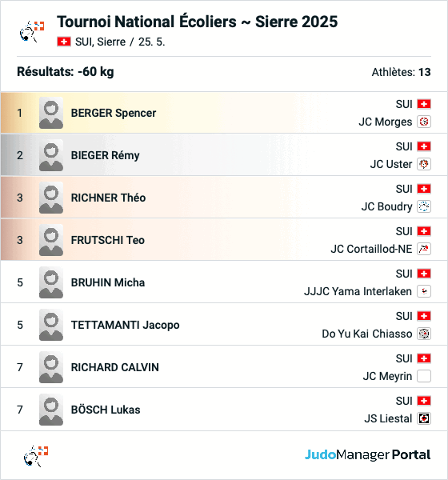448x480 pixels.
Task: Click the JC Cortaillod-NE club logo icon
Action: (424, 249)
